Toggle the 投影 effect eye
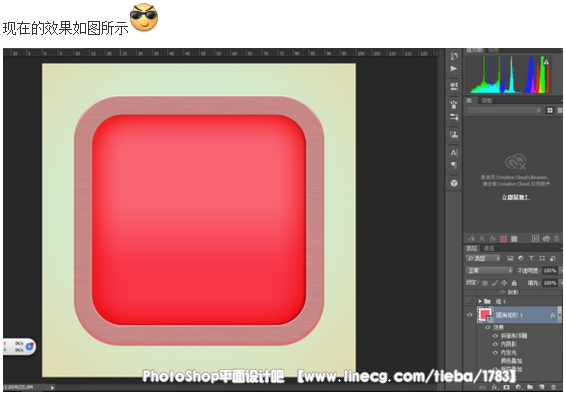 pos(502,292)
